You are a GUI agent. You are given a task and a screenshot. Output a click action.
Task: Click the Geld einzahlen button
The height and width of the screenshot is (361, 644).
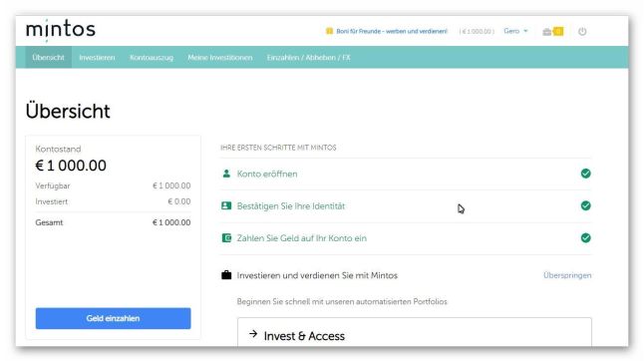click(x=113, y=318)
